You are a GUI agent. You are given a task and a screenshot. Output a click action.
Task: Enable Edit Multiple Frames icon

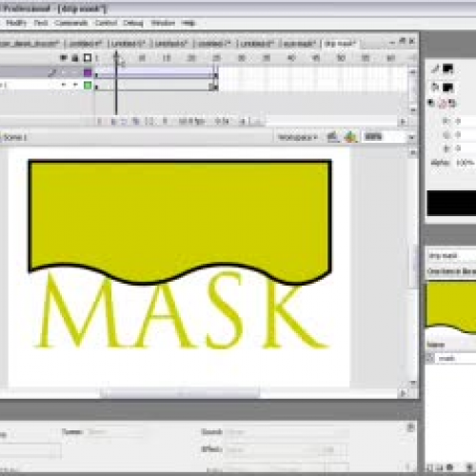(x=136, y=121)
